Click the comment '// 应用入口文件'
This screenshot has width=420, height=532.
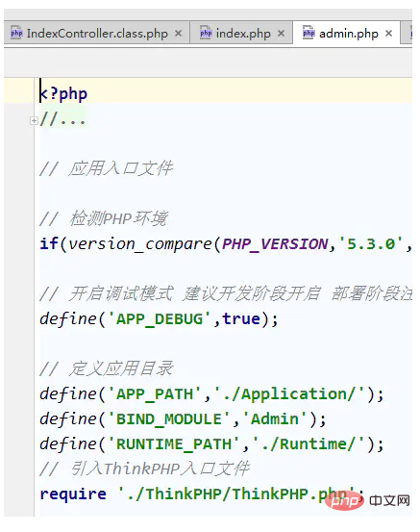(x=107, y=168)
